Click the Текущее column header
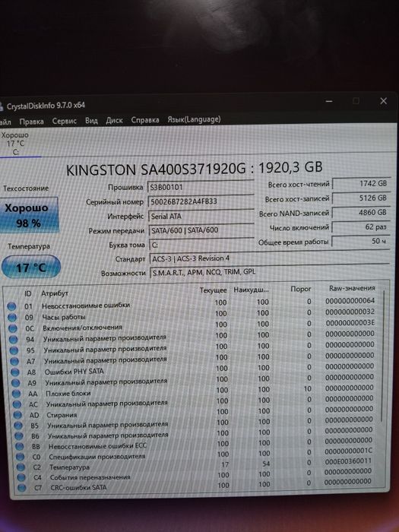399x532 pixels. click(x=213, y=290)
